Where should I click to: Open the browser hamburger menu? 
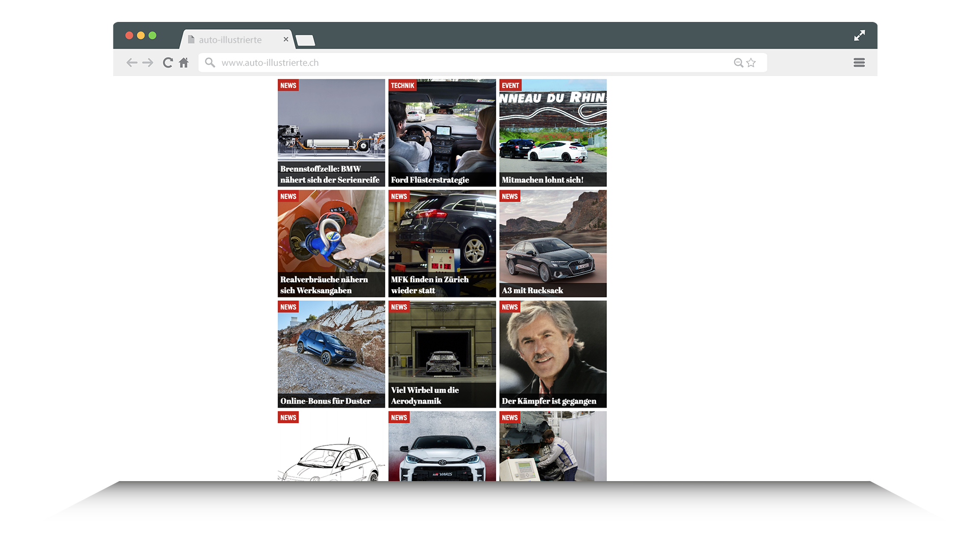tap(859, 62)
